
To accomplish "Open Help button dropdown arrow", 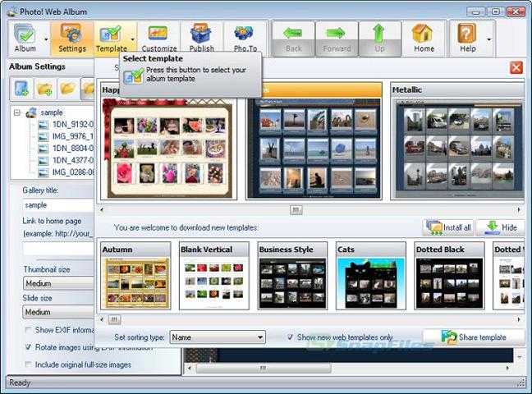I will 489,39.
